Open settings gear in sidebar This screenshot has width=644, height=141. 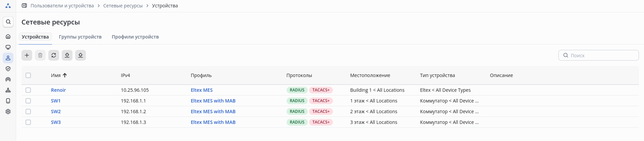(8, 112)
